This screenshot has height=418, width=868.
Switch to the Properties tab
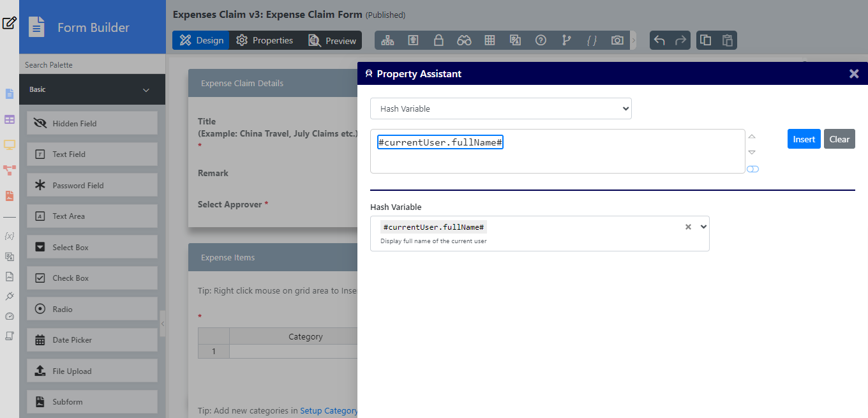tap(264, 40)
